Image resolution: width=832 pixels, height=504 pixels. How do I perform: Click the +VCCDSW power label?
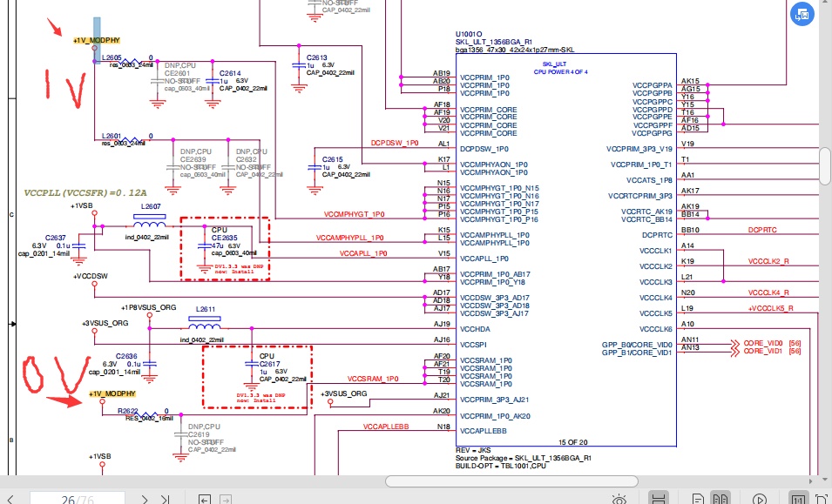point(91,276)
